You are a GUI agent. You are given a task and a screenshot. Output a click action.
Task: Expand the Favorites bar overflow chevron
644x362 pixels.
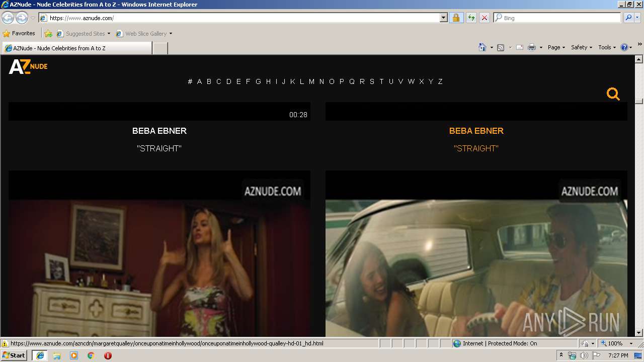[640, 44]
